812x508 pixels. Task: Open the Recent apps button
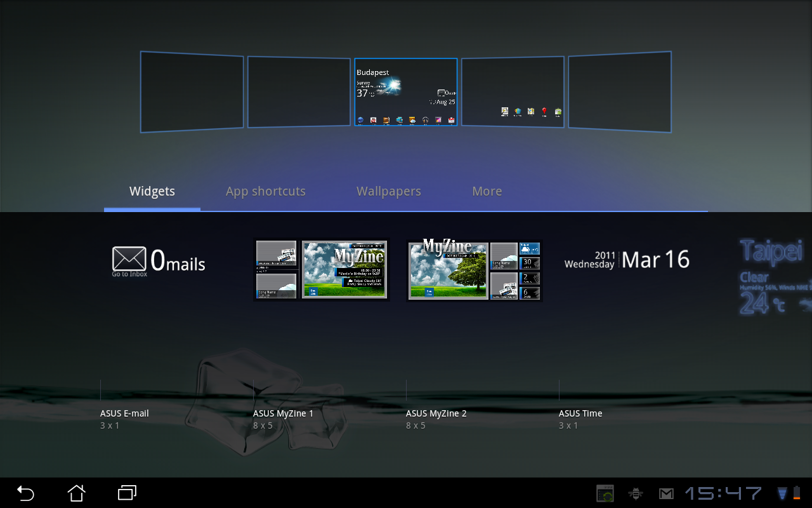[x=127, y=493]
